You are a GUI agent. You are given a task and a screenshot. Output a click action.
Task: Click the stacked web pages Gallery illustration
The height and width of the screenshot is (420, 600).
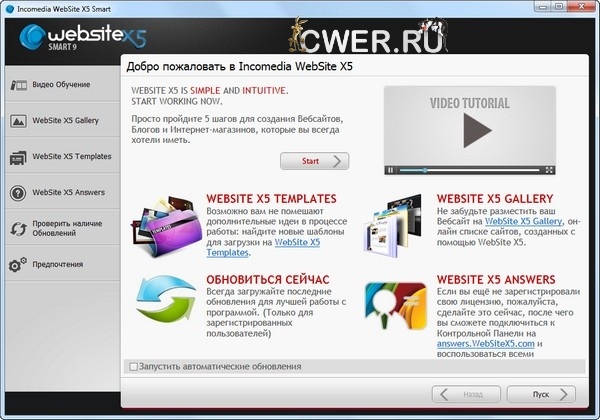(393, 226)
